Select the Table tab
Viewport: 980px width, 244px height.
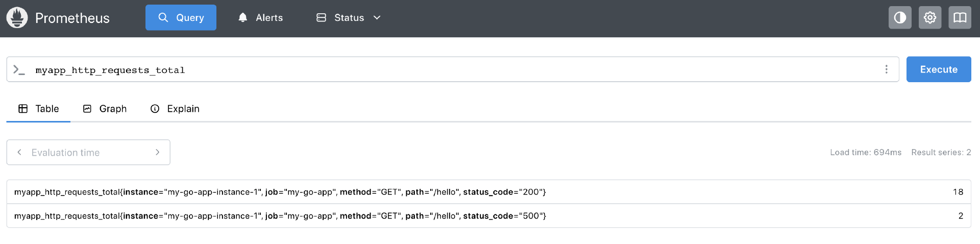point(39,109)
